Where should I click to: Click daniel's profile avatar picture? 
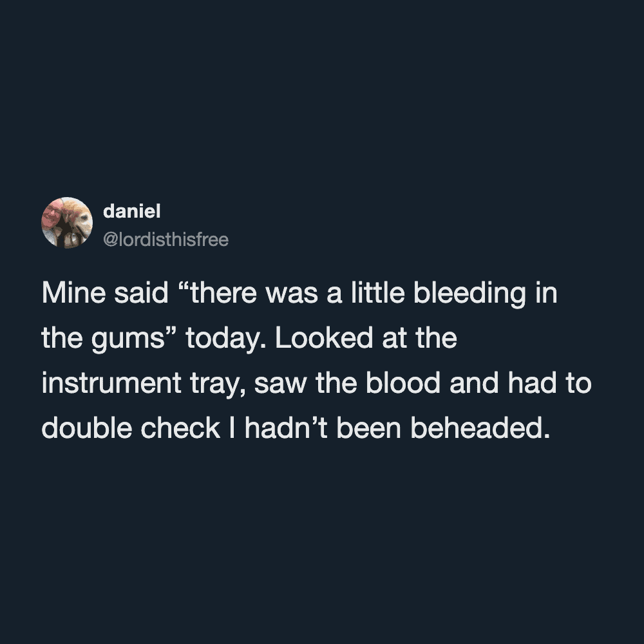click(x=66, y=223)
